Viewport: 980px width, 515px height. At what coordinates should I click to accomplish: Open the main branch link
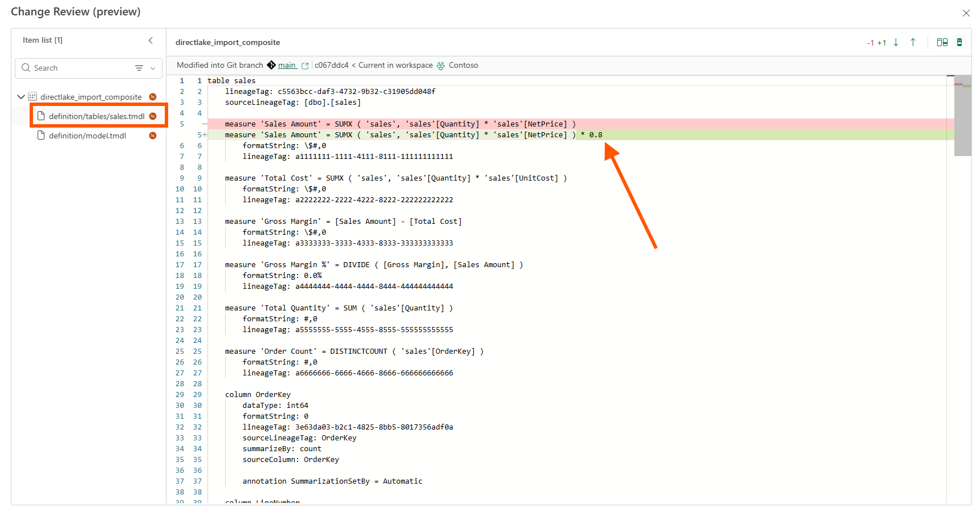tap(287, 65)
